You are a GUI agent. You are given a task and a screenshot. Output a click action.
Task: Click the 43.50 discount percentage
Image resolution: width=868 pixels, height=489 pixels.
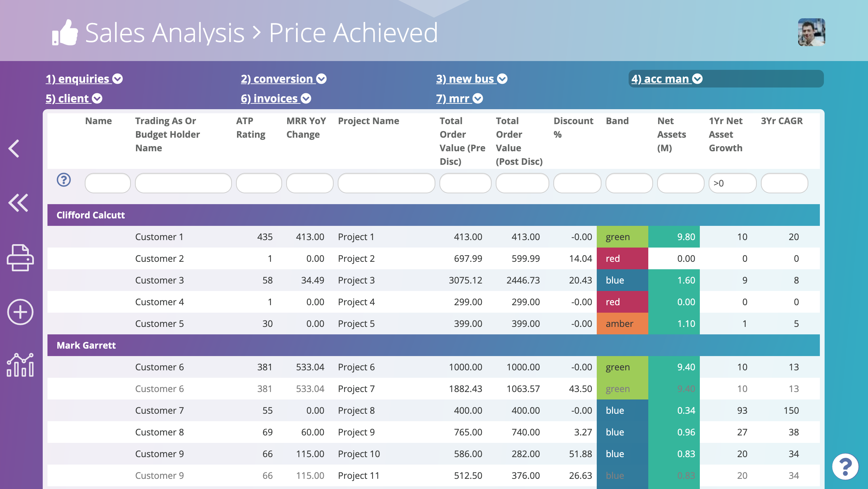[x=580, y=389]
